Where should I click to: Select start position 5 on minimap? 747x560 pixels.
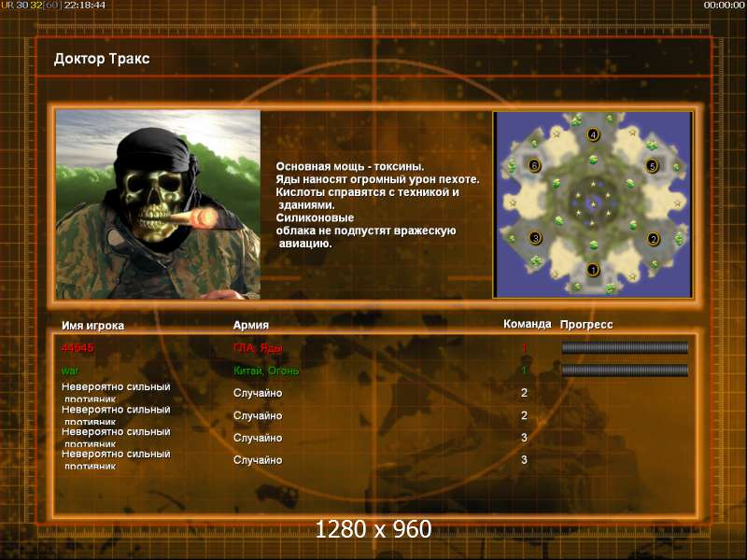click(x=652, y=166)
